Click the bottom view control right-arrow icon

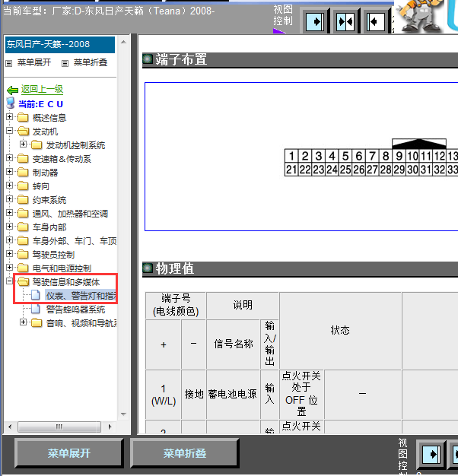tap(431, 454)
